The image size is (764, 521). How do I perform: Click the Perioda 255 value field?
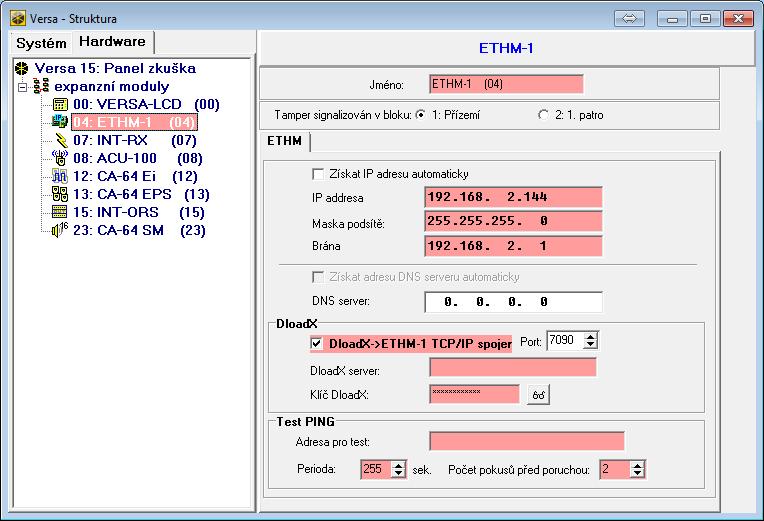click(376, 469)
